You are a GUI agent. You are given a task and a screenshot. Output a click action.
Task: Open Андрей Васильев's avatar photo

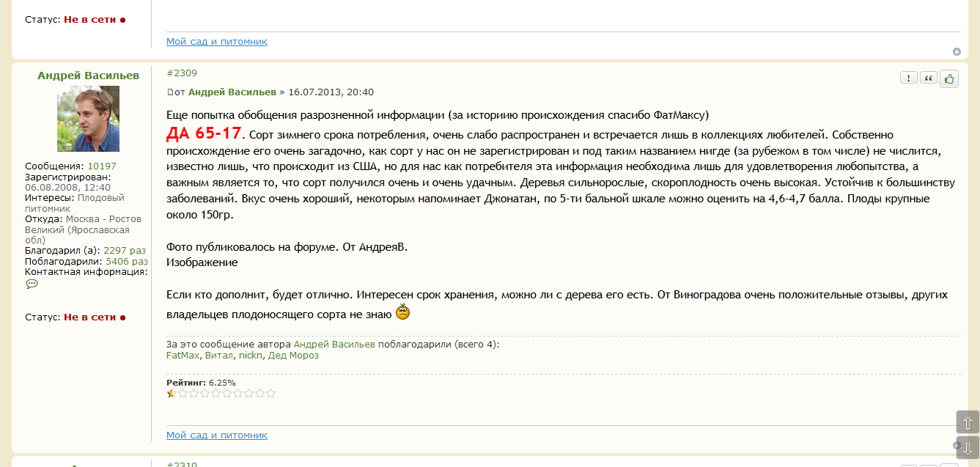(x=88, y=119)
